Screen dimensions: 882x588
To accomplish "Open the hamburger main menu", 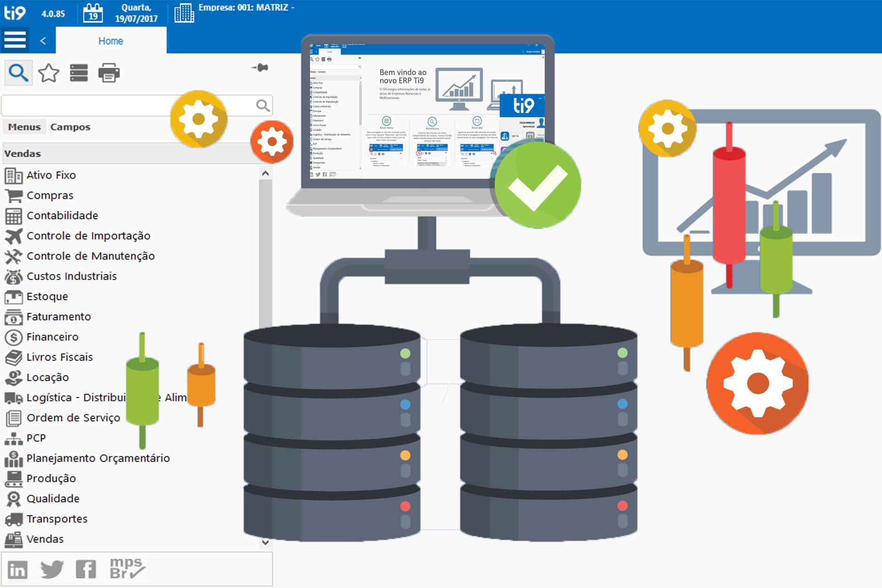I will 15,40.
